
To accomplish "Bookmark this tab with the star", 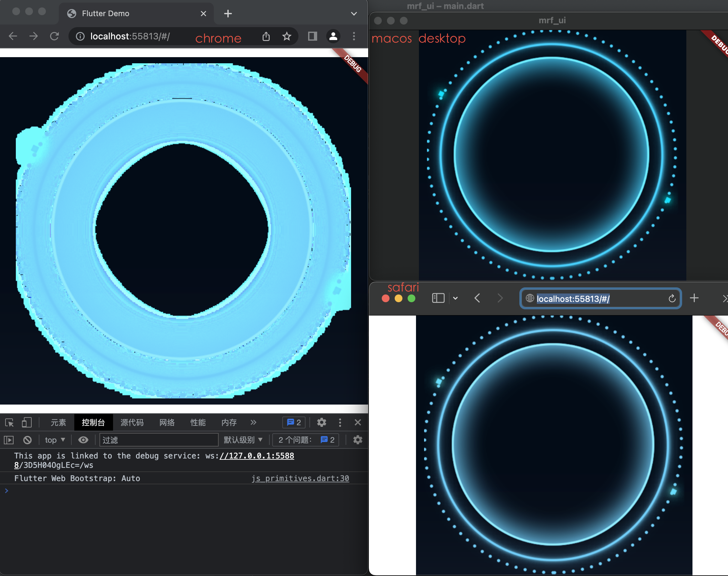I will (287, 36).
